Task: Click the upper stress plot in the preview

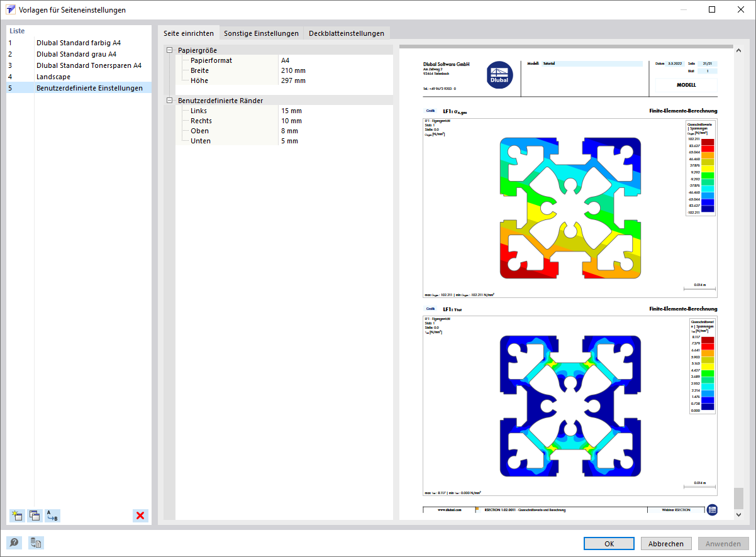Action: tap(570, 208)
